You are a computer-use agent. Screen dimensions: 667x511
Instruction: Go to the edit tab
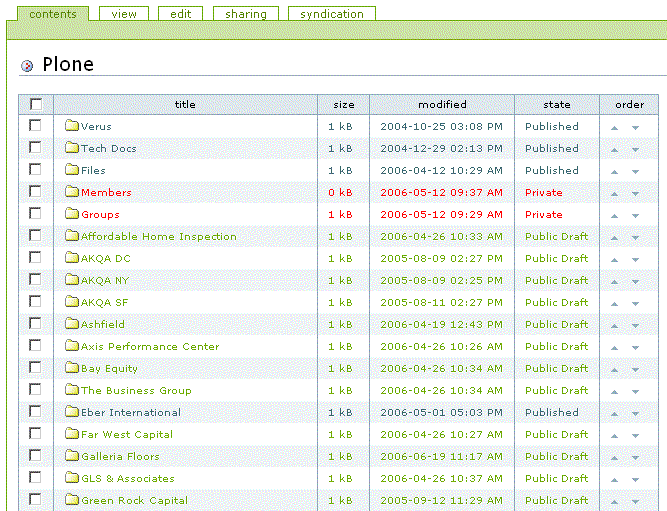181,14
